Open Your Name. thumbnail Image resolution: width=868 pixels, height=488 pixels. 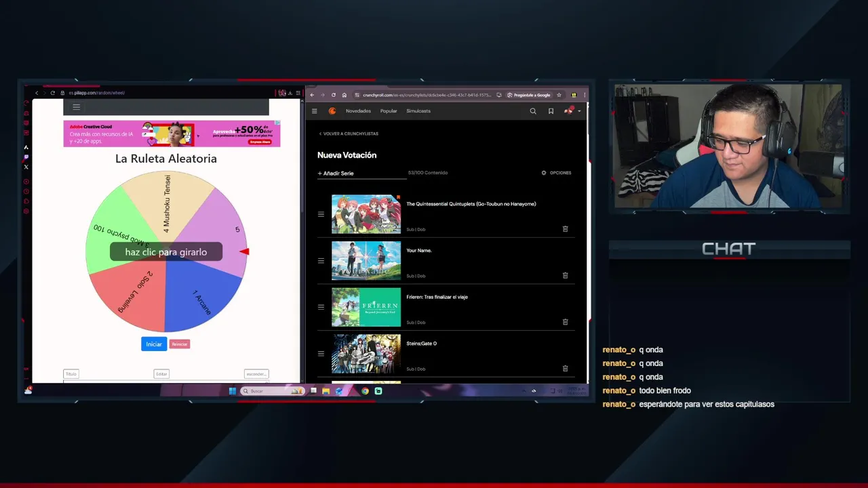coord(366,261)
